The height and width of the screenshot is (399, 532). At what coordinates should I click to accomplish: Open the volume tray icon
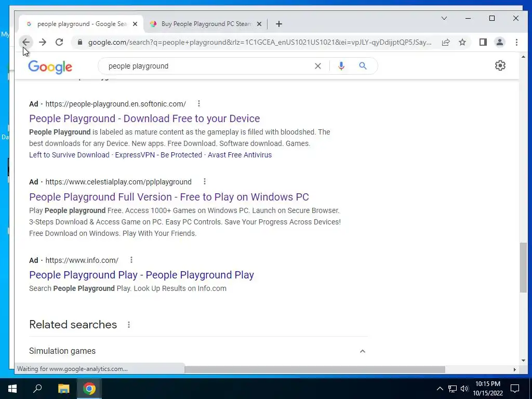(464, 389)
